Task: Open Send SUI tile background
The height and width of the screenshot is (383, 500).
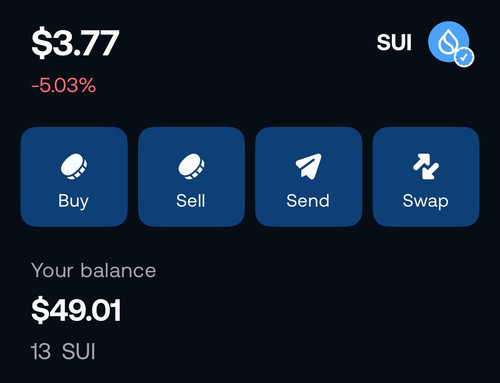Action: 309,177
